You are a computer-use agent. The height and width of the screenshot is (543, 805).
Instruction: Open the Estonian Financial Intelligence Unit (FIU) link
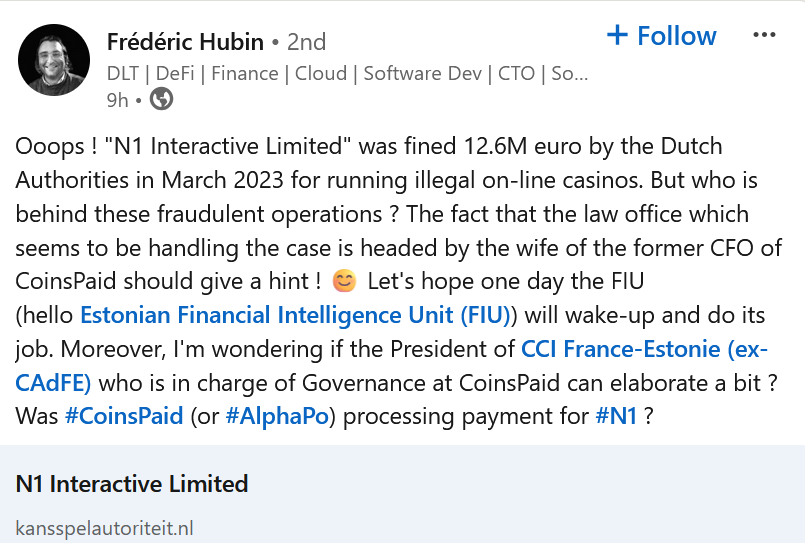[295, 315]
